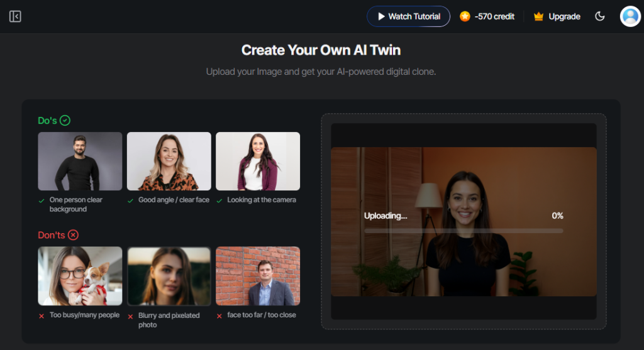
Task: Select the woman in maroon cardigan photo
Action: 258,161
